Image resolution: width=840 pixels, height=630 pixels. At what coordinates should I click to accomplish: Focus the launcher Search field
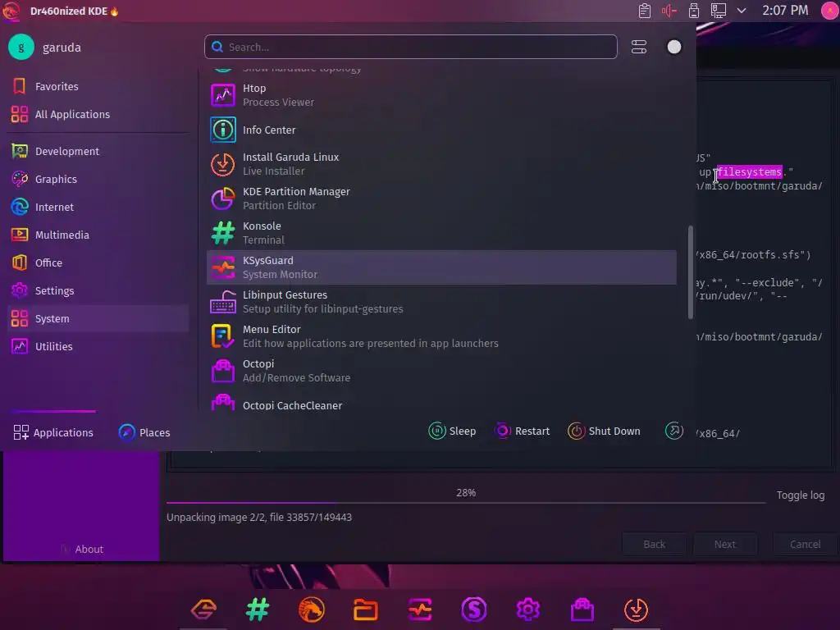click(x=410, y=47)
